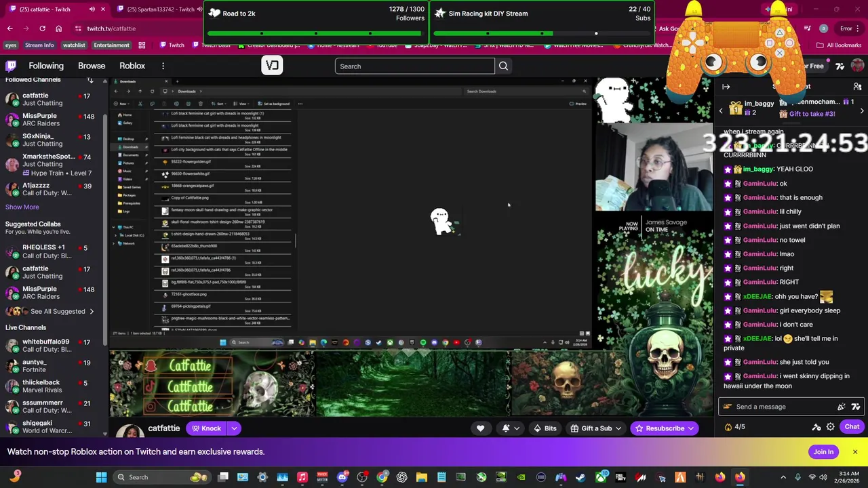Open the Task View taskbar icon
This screenshot has width=868, height=488.
[222, 477]
